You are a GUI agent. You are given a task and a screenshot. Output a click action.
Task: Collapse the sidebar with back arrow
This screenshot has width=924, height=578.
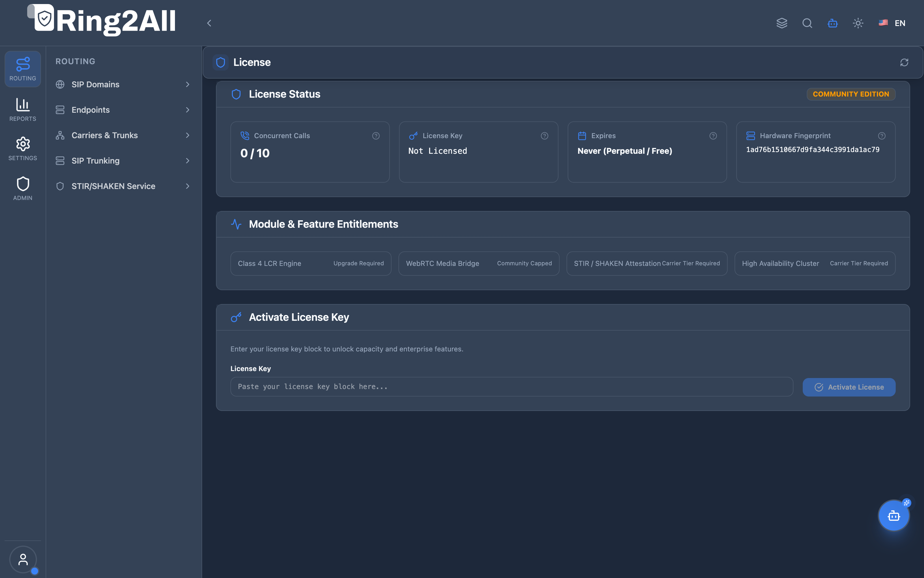[209, 23]
